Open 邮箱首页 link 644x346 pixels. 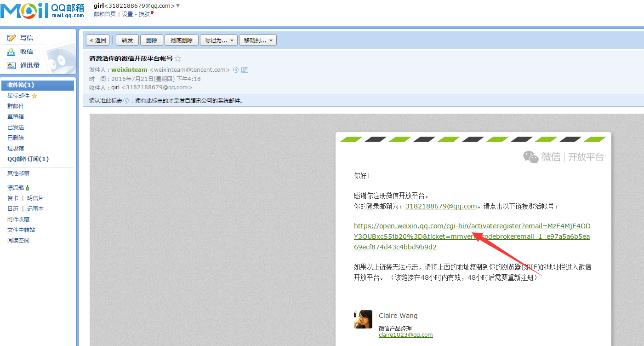[x=105, y=14]
